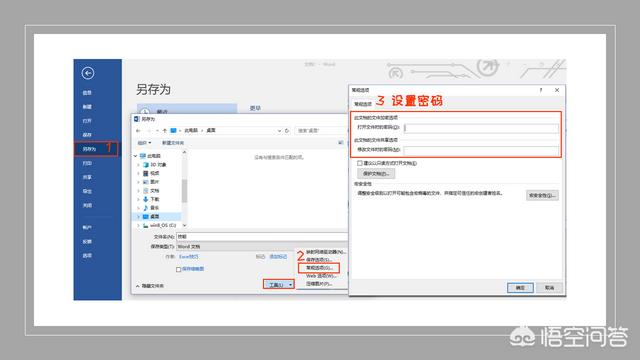Click Cancel (取消) in General Options dialog

click(549, 288)
